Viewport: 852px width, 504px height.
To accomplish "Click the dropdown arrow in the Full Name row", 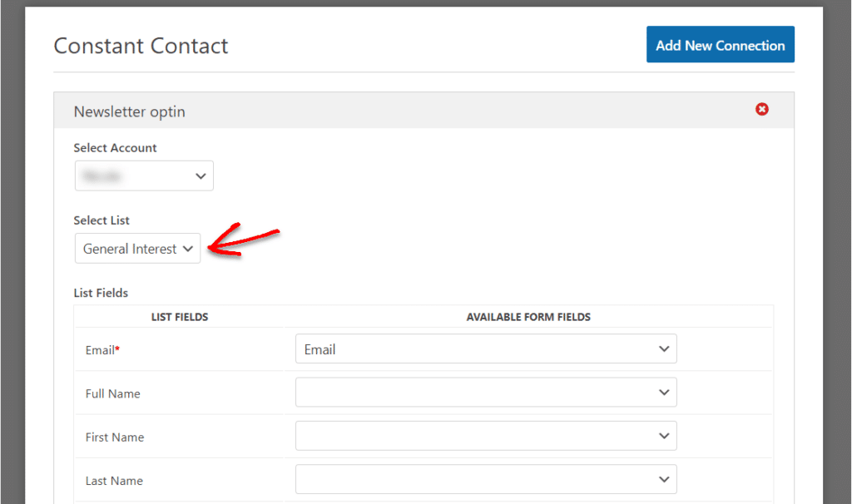I will coord(664,392).
